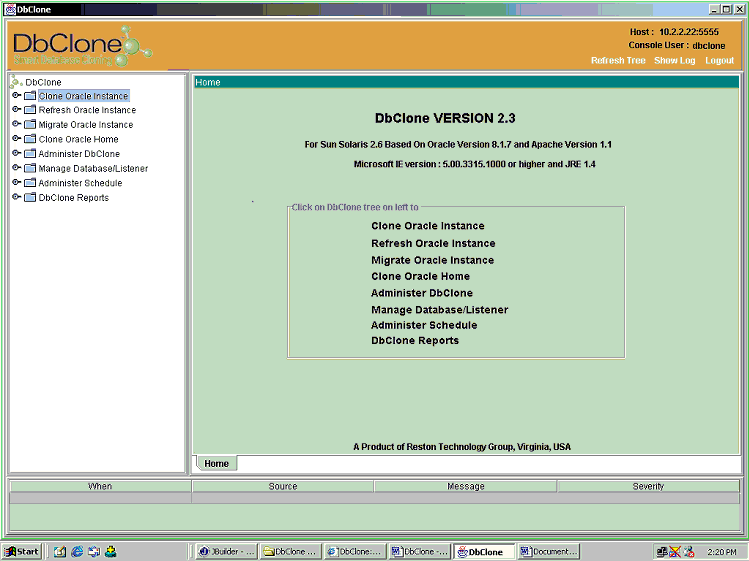Click the DbClone root tree icon

coord(16,82)
